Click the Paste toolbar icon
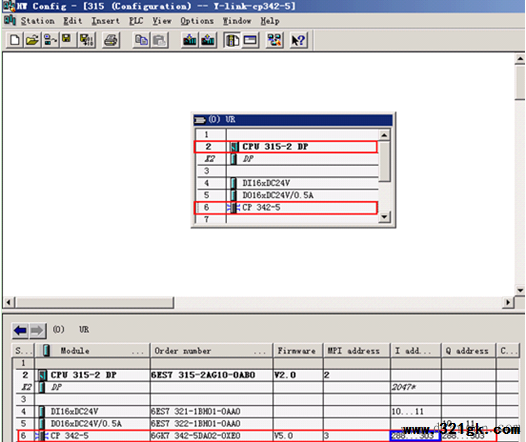The width and height of the screenshot is (526, 442). 160,41
